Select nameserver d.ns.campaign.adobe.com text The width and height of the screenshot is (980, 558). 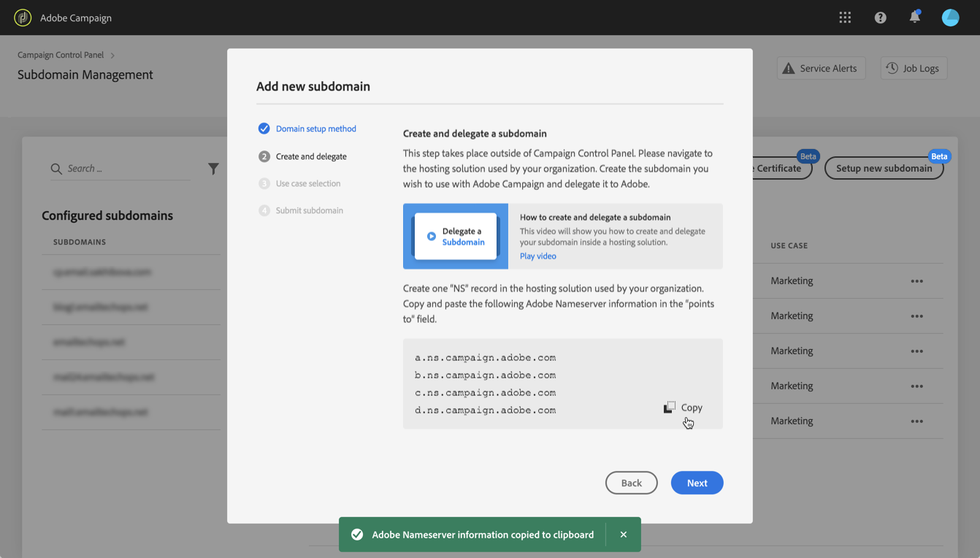[486, 410]
